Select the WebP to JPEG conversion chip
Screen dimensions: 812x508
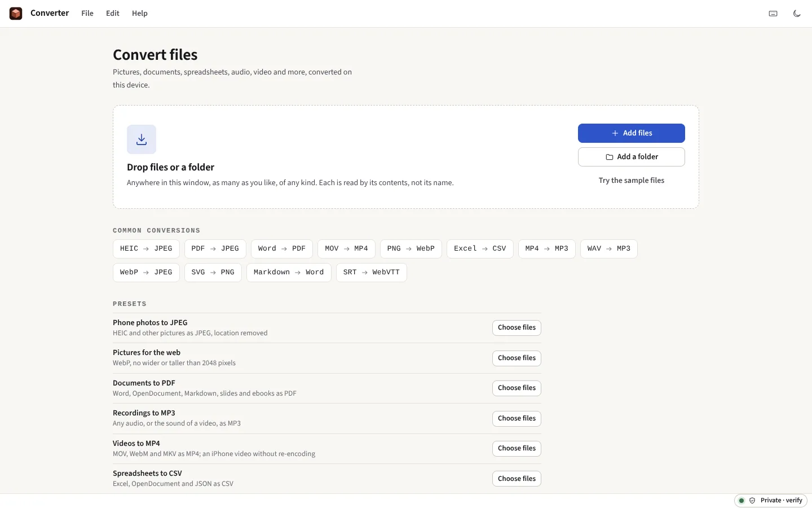(146, 273)
